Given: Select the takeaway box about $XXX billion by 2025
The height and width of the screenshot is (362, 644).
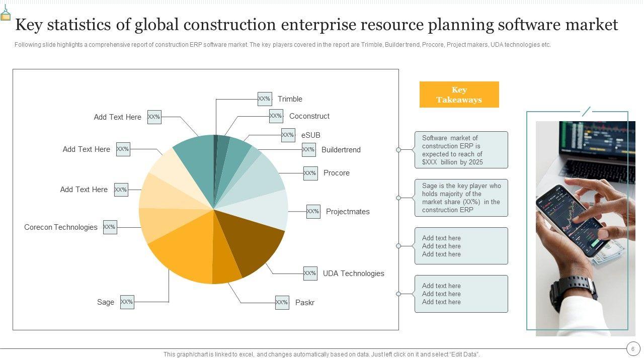Looking at the screenshot, I should coord(461,150).
